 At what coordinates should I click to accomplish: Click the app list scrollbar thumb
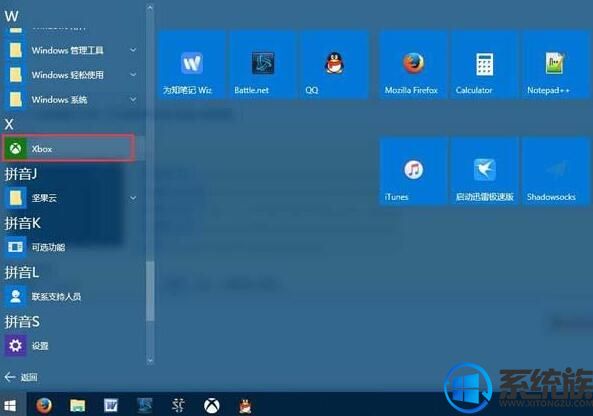[150, 291]
